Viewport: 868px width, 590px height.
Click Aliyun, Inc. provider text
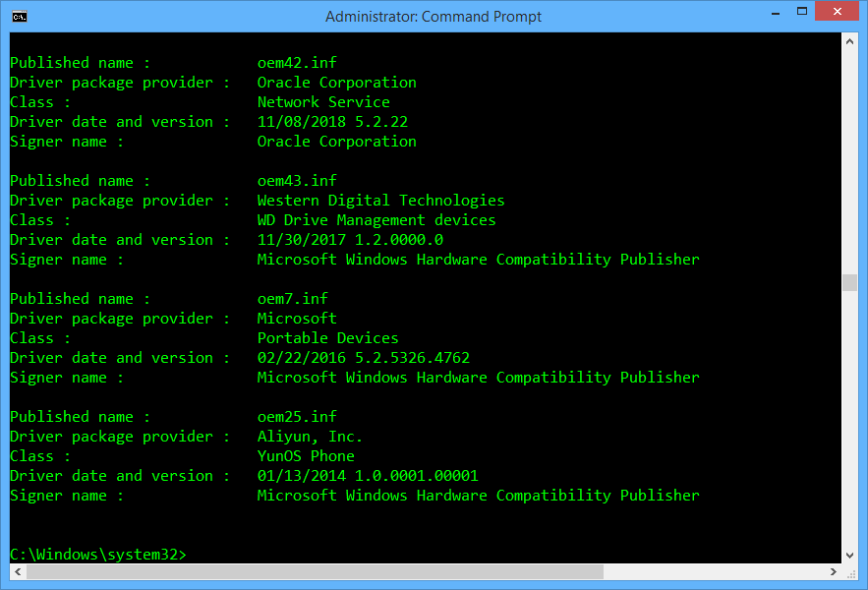pyautogui.click(x=310, y=437)
